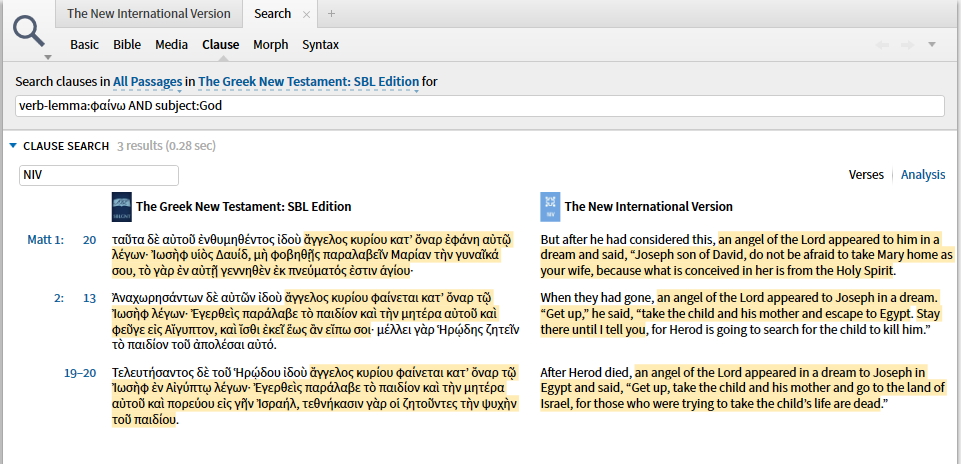Screen dimensions: 961x464
Task: Open the Matt 1: reference link
Action: (x=45, y=240)
